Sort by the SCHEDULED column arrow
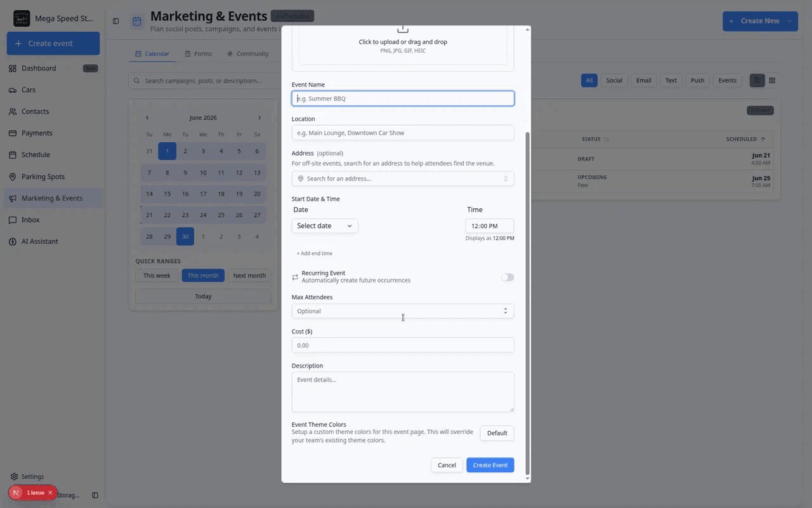812x508 pixels. pos(763,139)
